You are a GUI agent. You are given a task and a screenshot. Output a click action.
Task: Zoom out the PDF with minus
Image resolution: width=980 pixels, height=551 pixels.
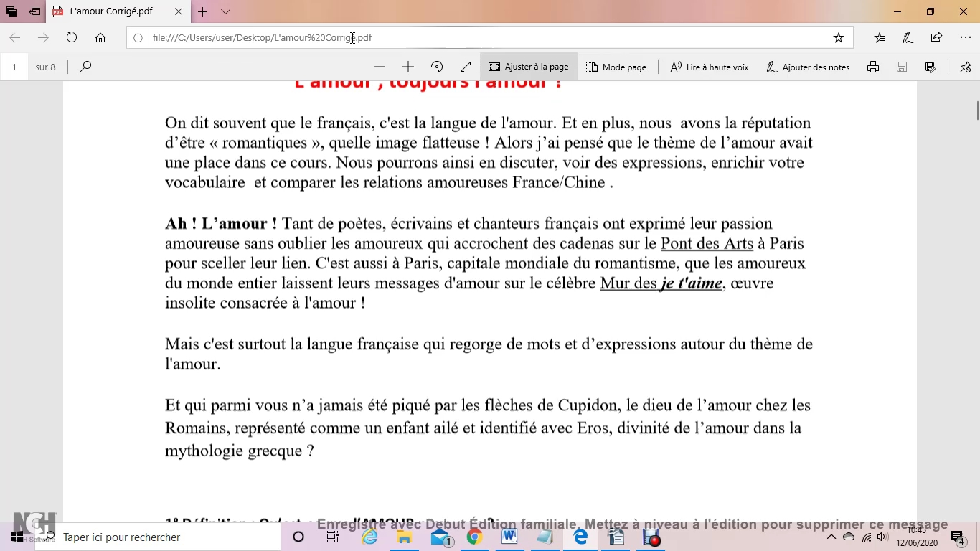(380, 67)
